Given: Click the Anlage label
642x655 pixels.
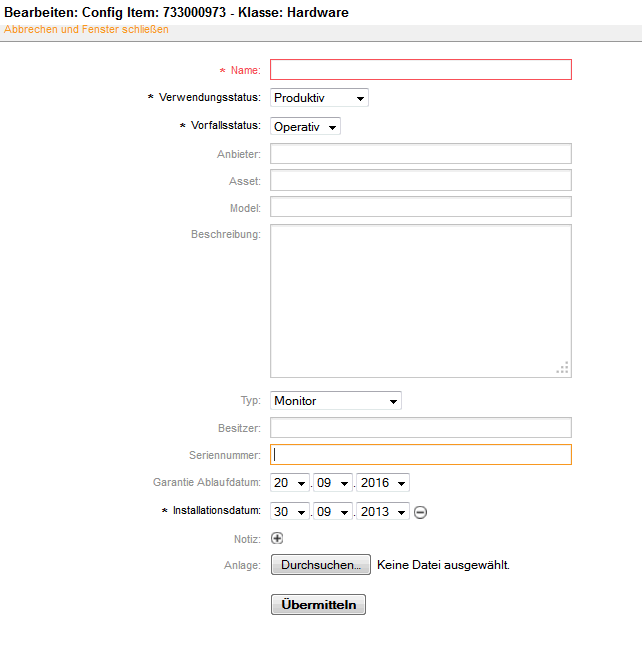Looking at the screenshot, I should tap(242, 565).
